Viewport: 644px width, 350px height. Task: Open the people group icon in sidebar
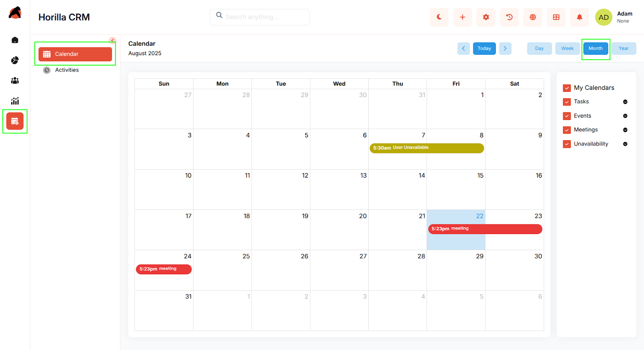15,81
